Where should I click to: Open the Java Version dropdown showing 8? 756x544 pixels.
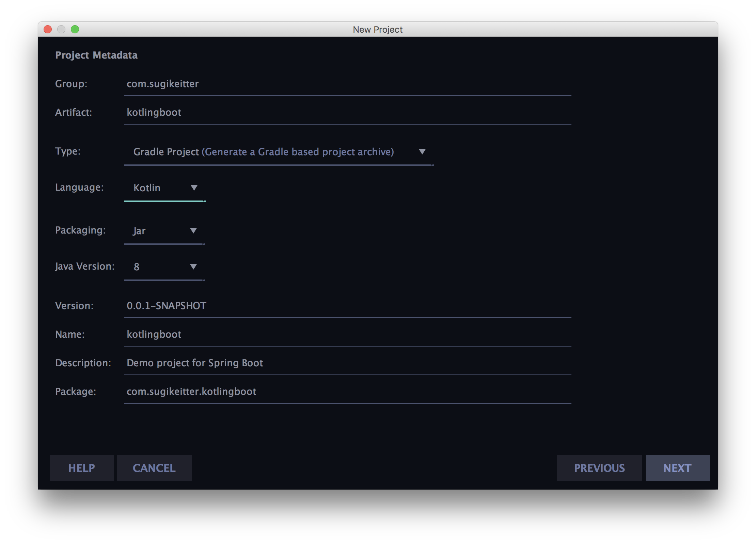(157, 267)
